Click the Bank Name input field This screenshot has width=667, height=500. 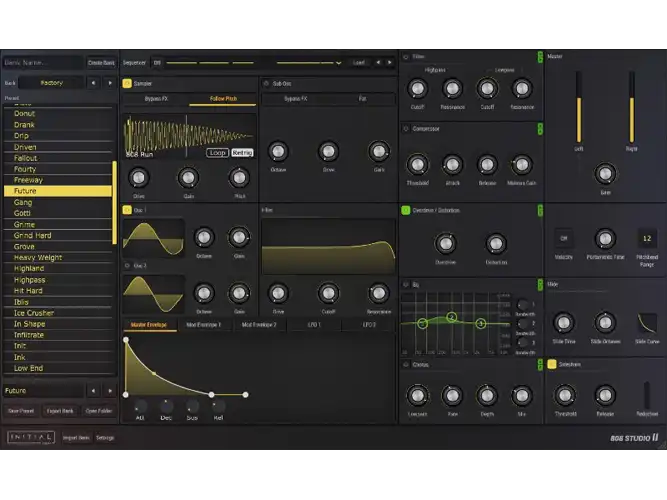pyautogui.click(x=43, y=63)
